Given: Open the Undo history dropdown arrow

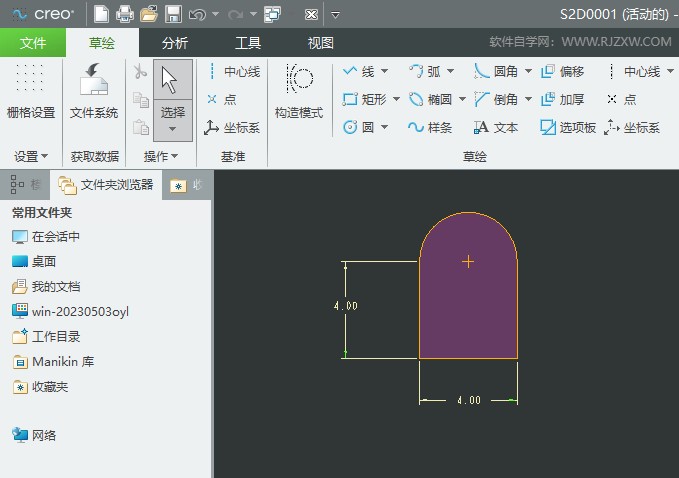Looking at the screenshot, I should (215, 14).
